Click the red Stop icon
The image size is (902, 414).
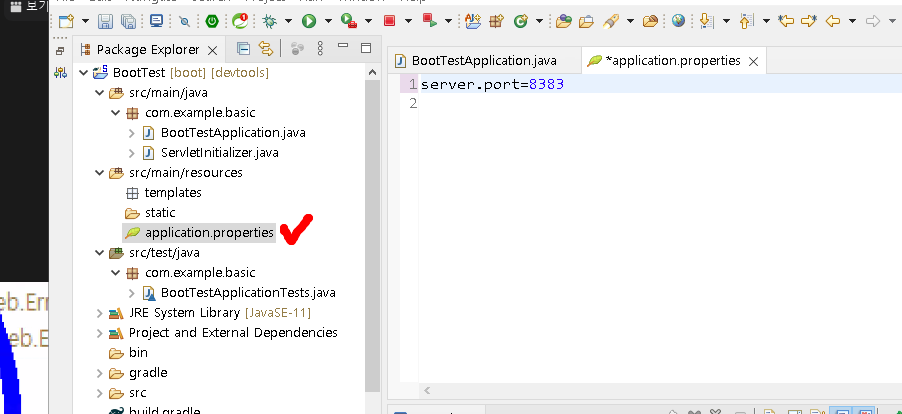pyautogui.click(x=389, y=21)
